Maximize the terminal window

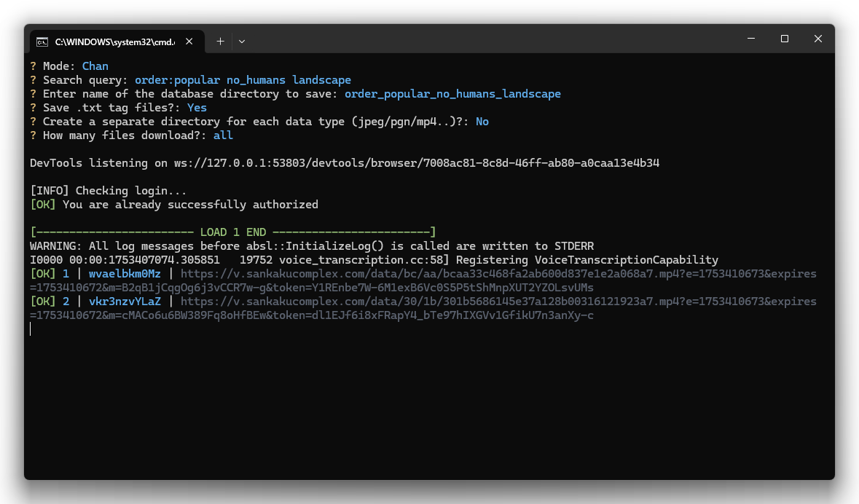pyautogui.click(x=785, y=39)
